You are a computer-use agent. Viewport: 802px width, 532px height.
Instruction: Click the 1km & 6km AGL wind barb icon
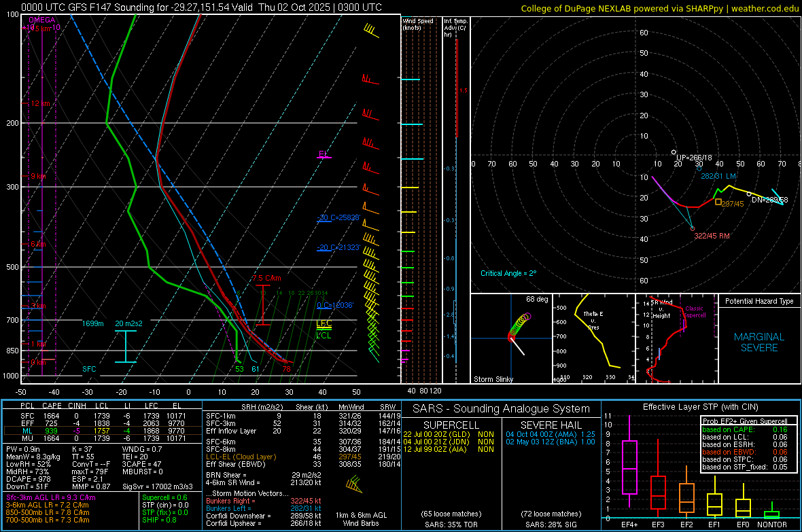[x=353, y=484]
